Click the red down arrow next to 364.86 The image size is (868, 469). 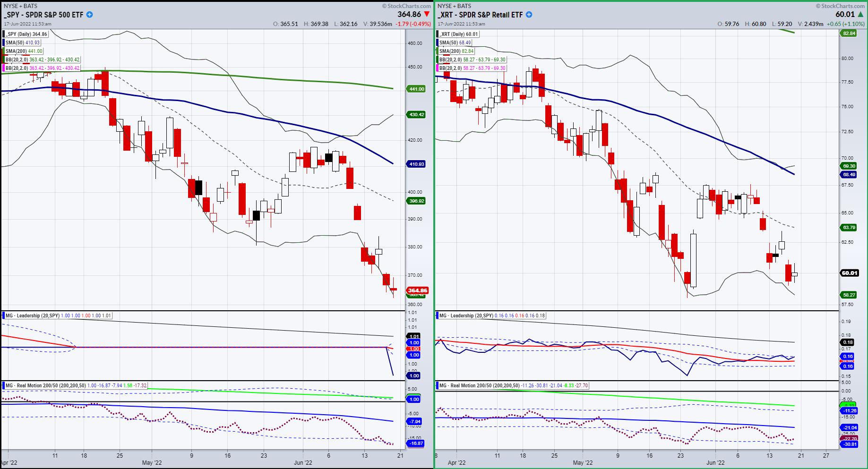click(x=427, y=15)
